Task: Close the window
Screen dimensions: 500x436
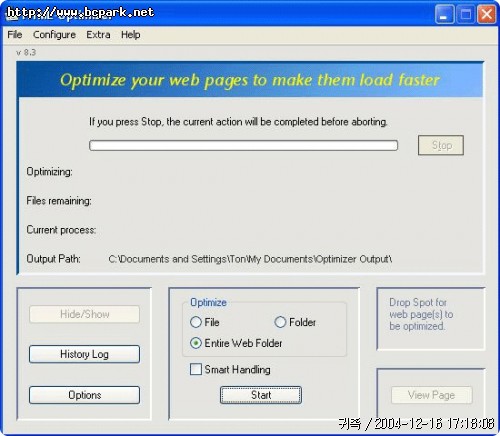Action: click(486, 15)
